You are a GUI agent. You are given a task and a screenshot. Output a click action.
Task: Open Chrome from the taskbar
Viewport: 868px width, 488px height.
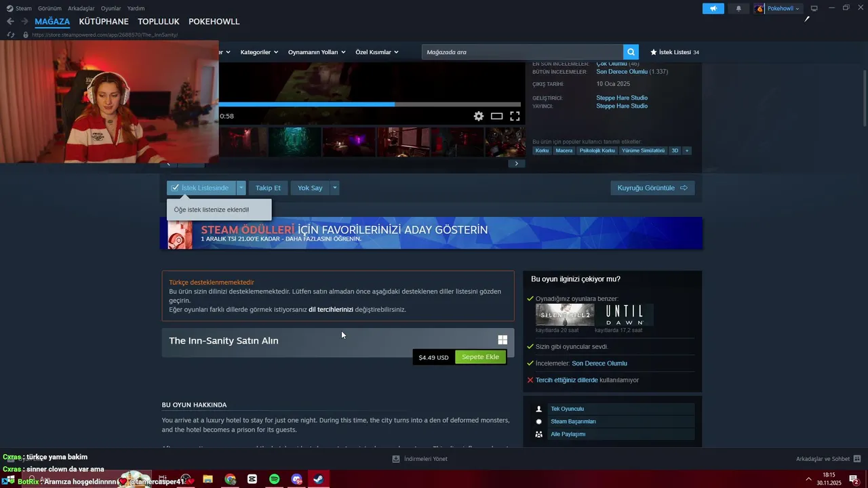tap(231, 479)
